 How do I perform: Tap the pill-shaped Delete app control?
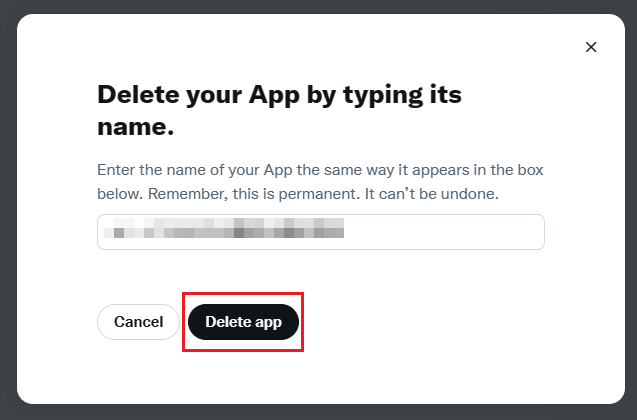[243, 322]
